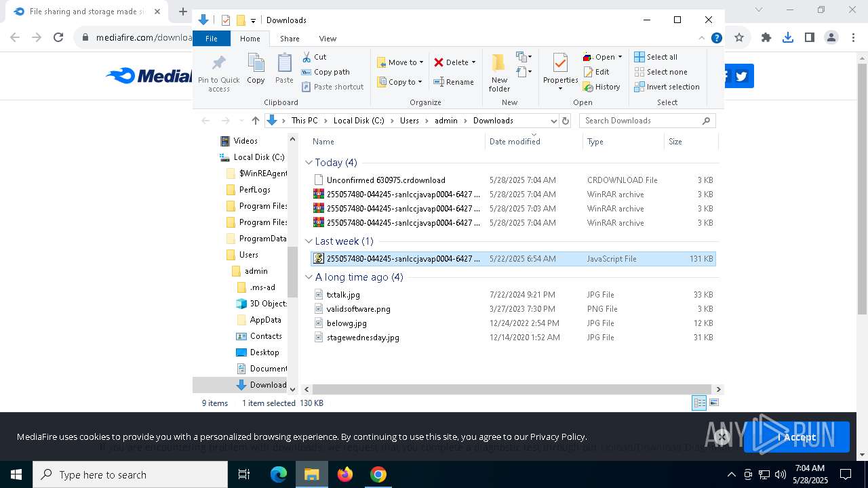Expand the Open button dropdown
Screen dimensions: 868x488
[620, 57]
